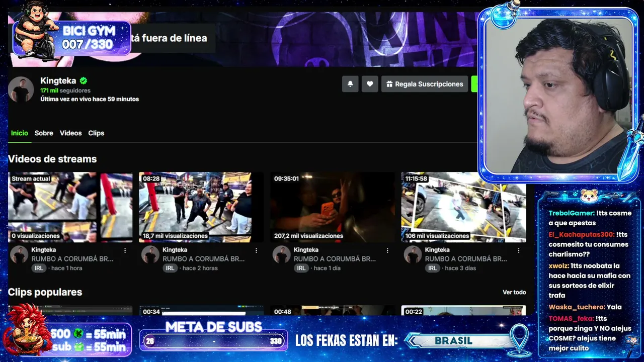Open the 08:28 video thumbnail
Screen dimensions: 644x362
[201, 207]
